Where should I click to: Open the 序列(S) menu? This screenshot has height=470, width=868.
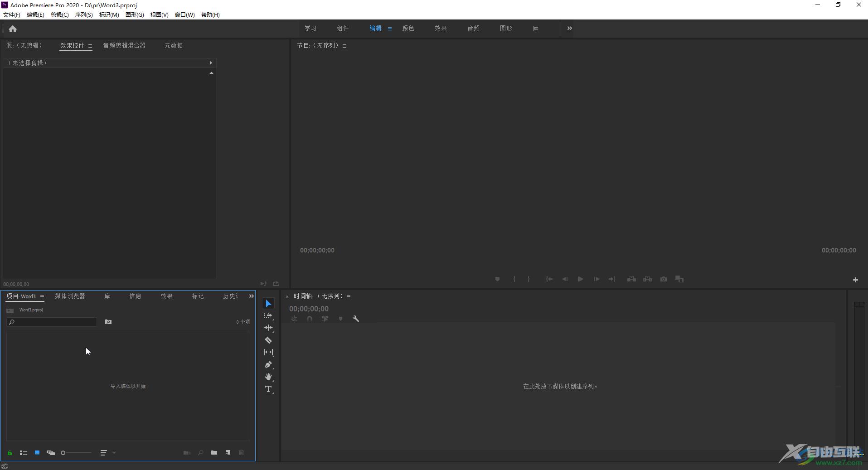click(x=84, y=15)
